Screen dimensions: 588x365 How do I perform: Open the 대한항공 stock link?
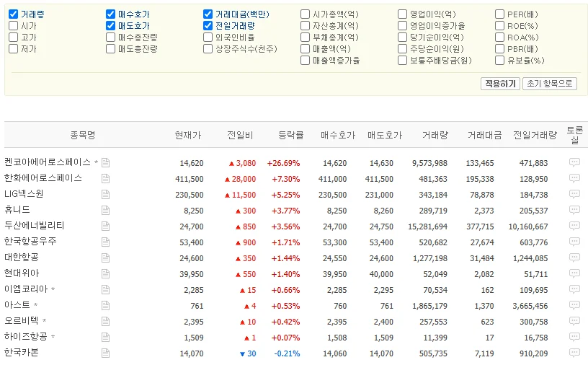22,258
